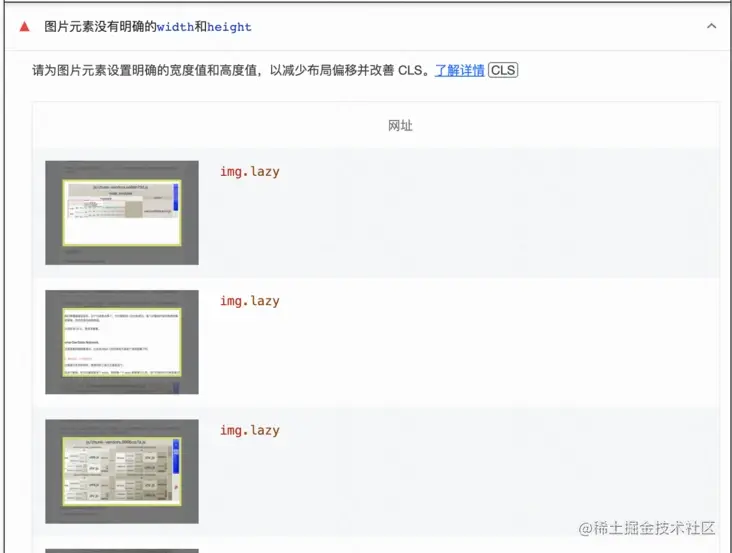Viewport: 732px width, 553px height.
Task: Open the third thumbnail showing chunk-vendors treemap
Action: (x=122, y=471)
